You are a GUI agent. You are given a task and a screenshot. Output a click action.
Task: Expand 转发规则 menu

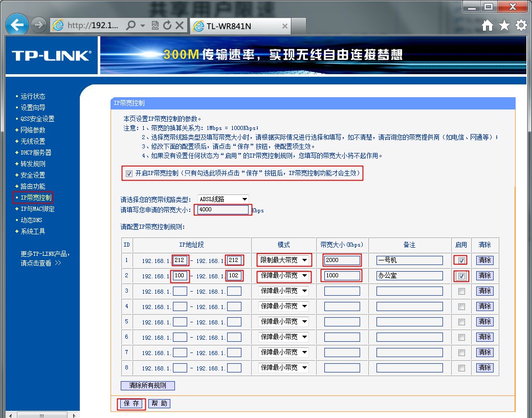coord(33,164)
